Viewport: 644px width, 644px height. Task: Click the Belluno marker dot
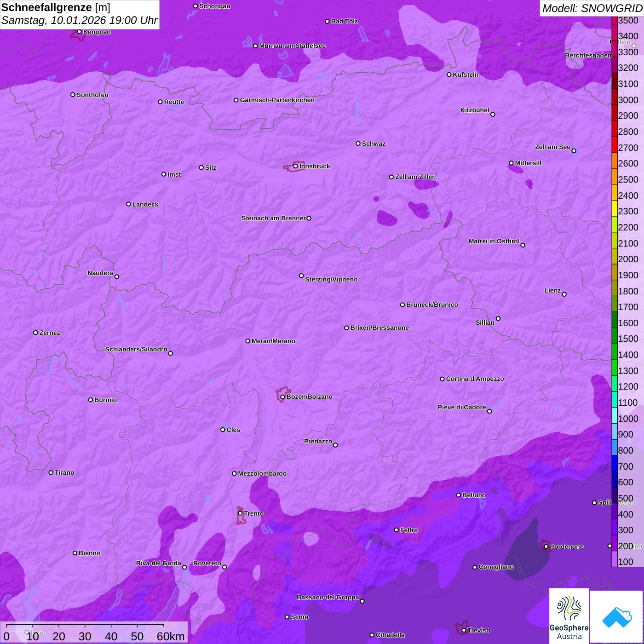click(x=459, y=495)
